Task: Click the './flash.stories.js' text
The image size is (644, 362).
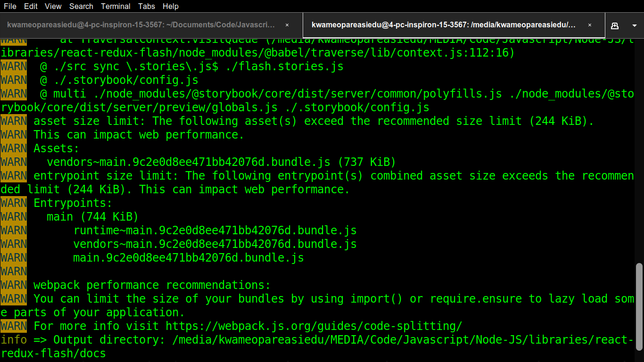Action: pyautogui.click(x=284, y=66)
